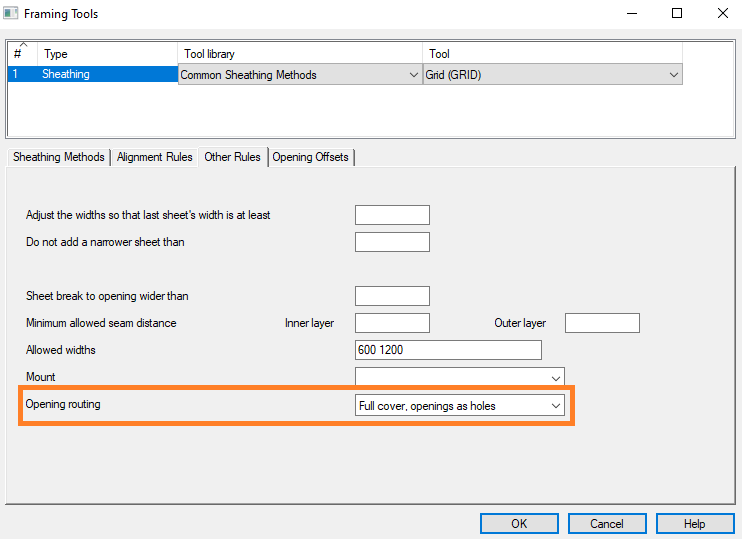Focus the 'Do not add narrower sheet' field
The width and height of the screenshot is (744, 542).
392,242
